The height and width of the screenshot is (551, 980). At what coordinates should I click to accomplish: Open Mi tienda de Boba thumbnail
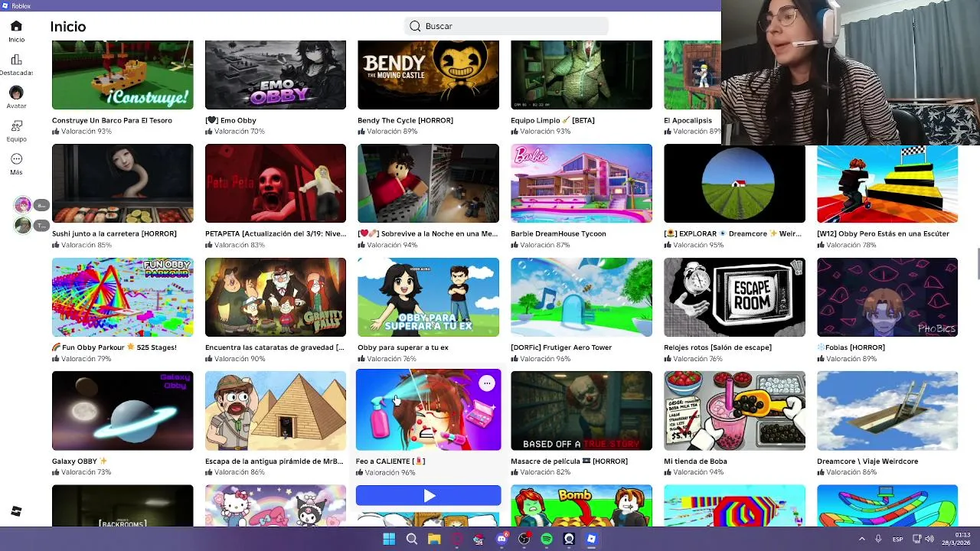pyautogui.click(x=734, y=411)
